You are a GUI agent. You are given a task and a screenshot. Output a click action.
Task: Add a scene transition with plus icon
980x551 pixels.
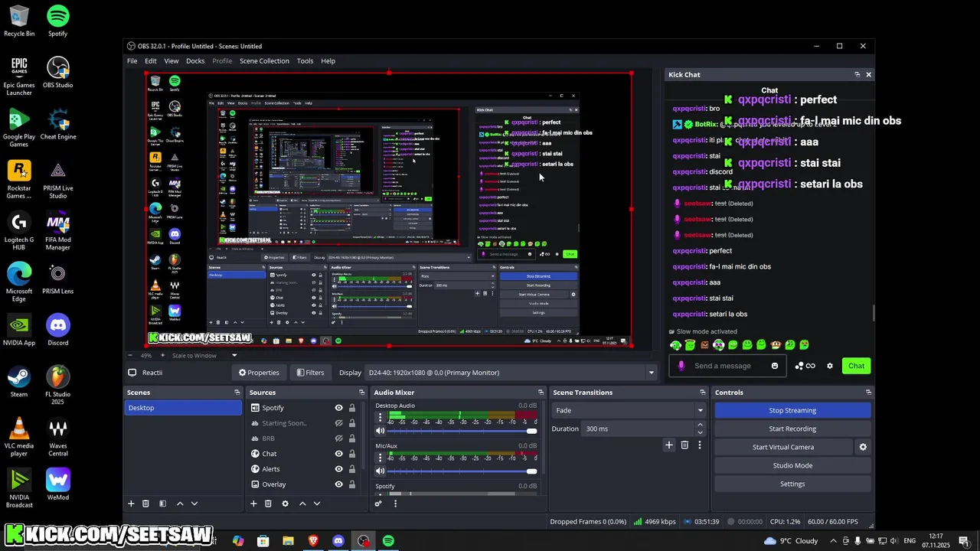click(669, 445)
